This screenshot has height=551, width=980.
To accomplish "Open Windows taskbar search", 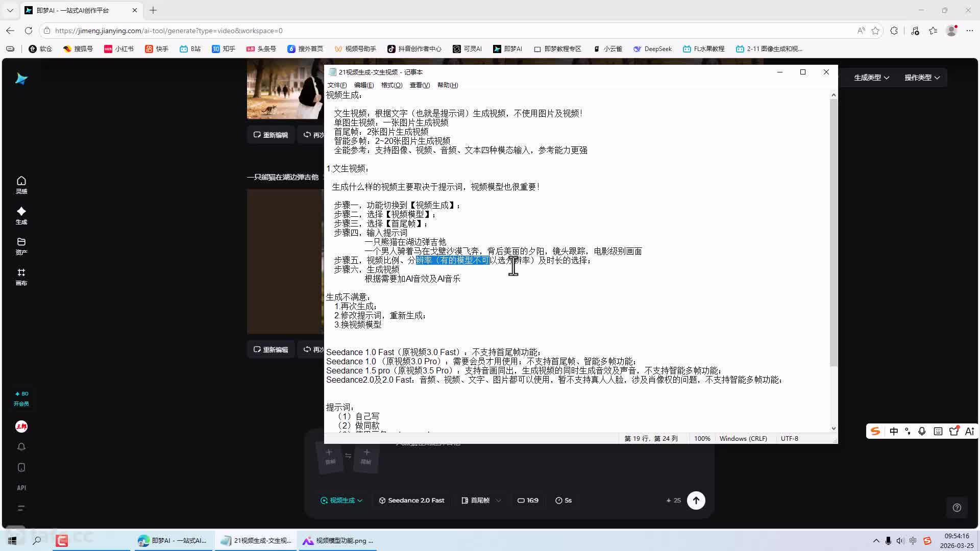I will pos(37,540).
